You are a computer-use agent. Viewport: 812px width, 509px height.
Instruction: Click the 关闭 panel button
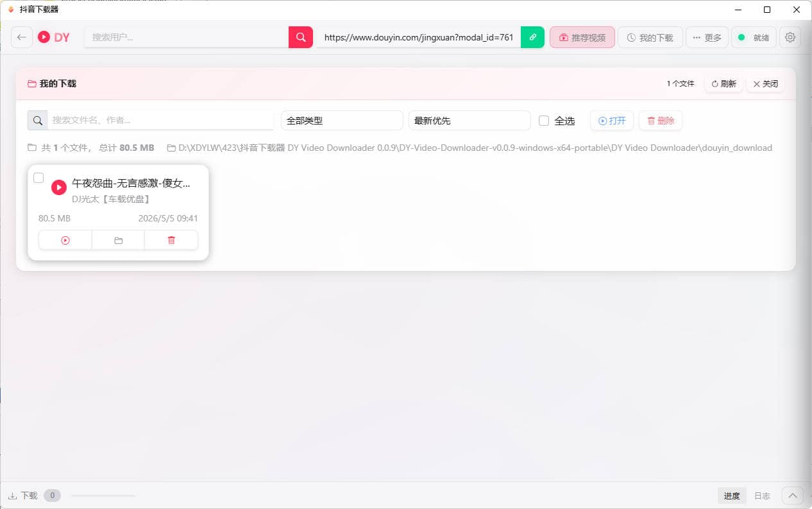(x=765, y=83)
